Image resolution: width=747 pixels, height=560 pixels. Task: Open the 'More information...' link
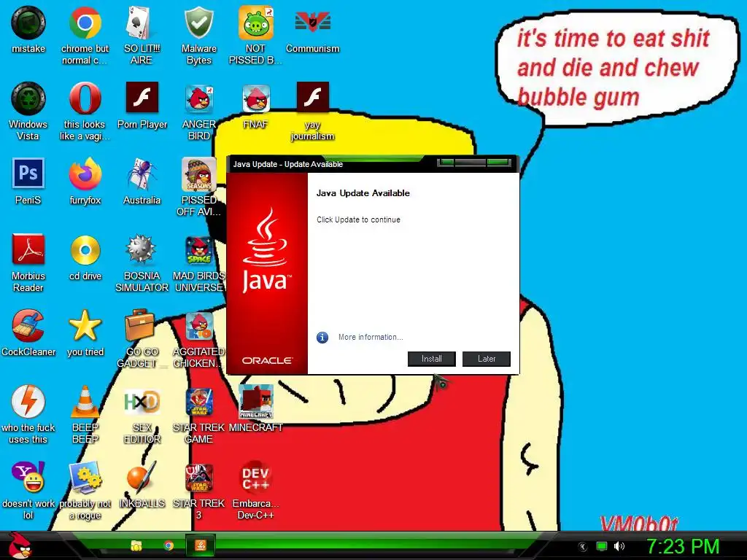click(x=371, y=337)
